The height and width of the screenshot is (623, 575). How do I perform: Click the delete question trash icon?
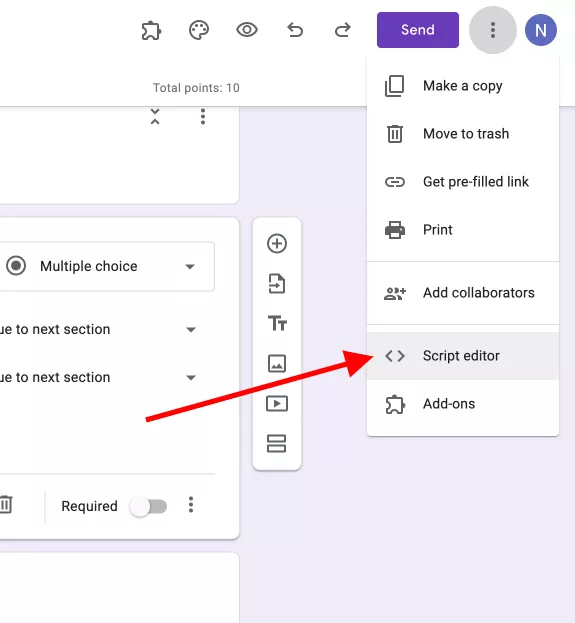pos(6,505)
